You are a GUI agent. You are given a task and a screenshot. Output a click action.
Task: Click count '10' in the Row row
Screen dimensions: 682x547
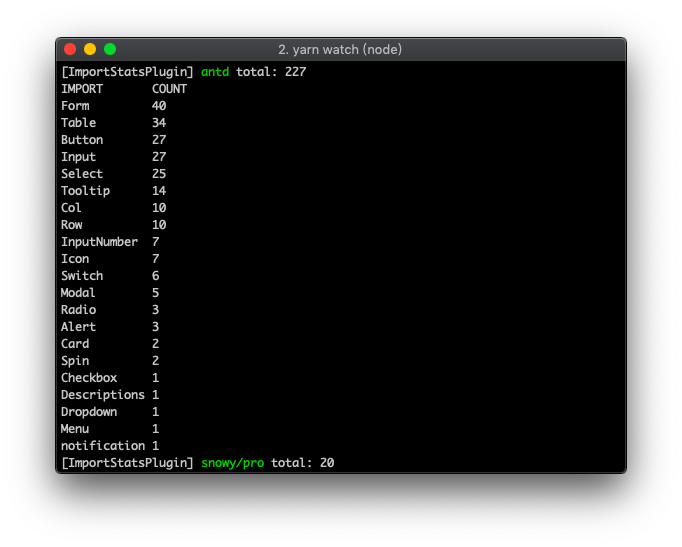click(159, 224)
